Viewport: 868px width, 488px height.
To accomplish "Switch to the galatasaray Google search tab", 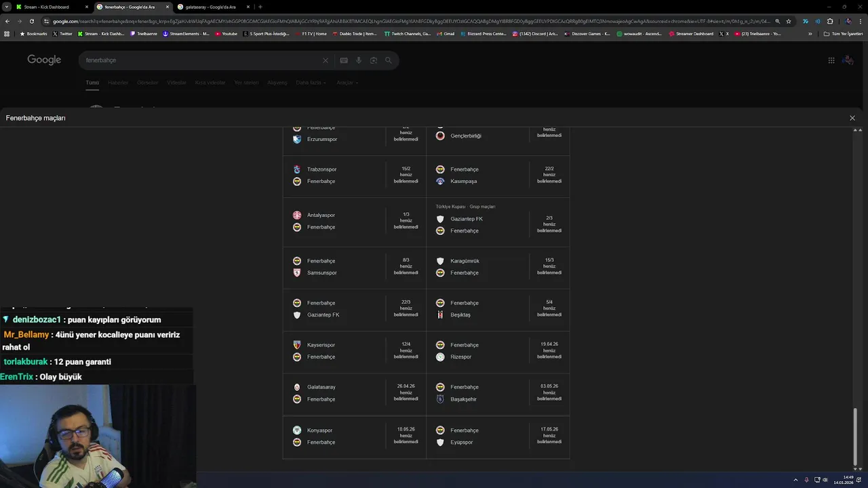I will [214, 7].
